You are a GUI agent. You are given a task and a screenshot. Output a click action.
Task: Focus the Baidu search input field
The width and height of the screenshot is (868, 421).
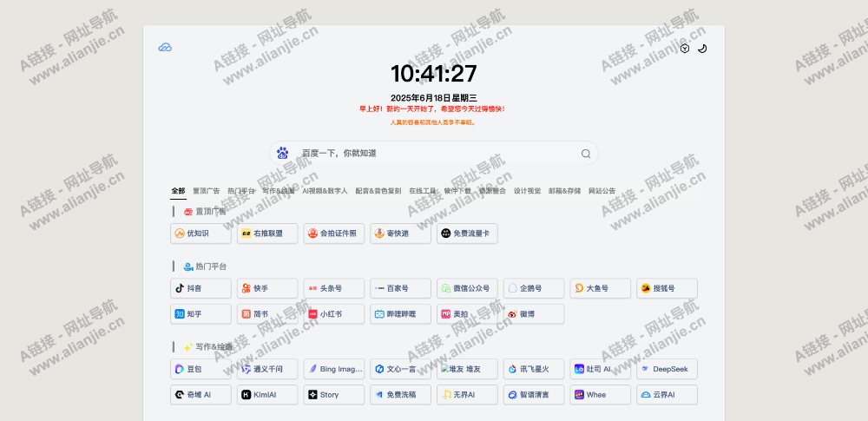tap(433, 154)
